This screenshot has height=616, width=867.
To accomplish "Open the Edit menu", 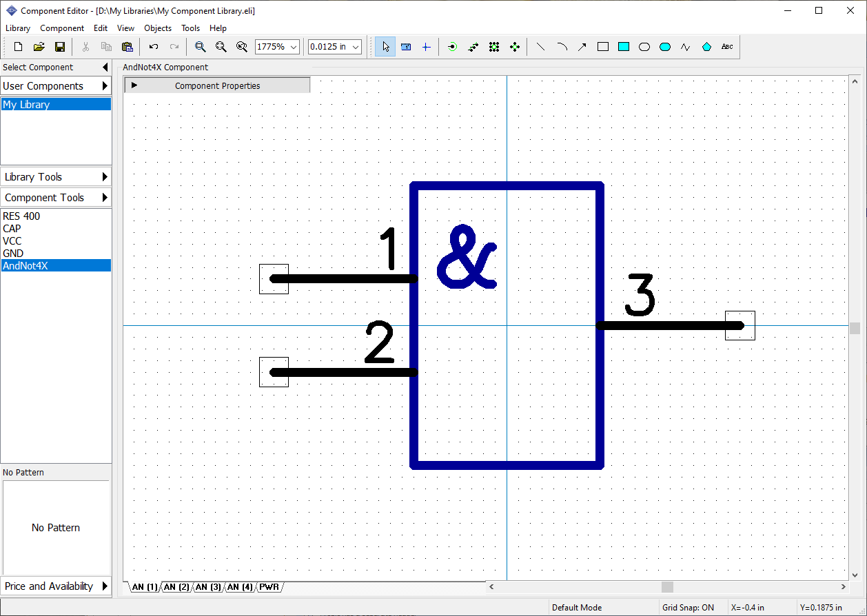I will coord(101,28).
